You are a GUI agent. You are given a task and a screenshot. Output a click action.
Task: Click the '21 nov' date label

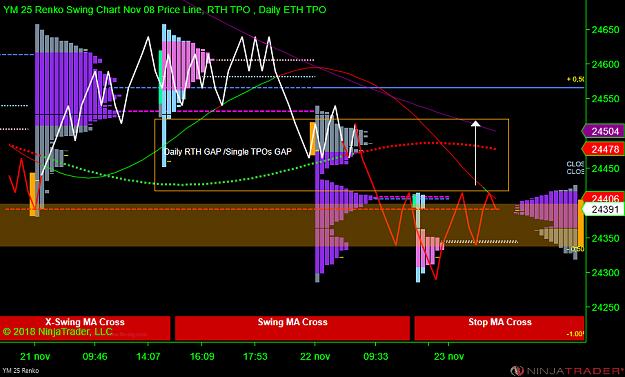click(x=35, y=356)
